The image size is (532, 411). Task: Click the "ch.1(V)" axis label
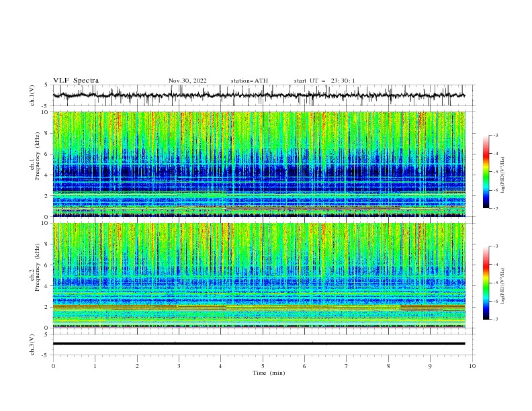coord(32,95)
